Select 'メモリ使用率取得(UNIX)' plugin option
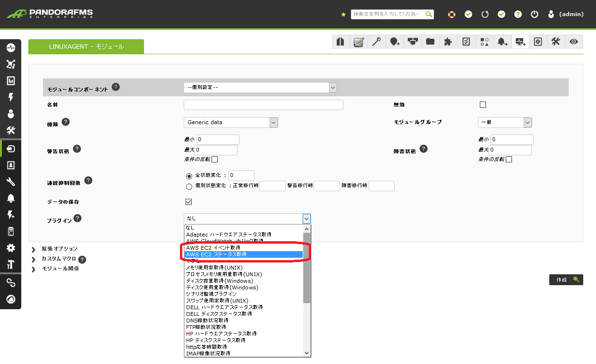The image size is (596, 364). pyautogui.click(x=243, y=268)
